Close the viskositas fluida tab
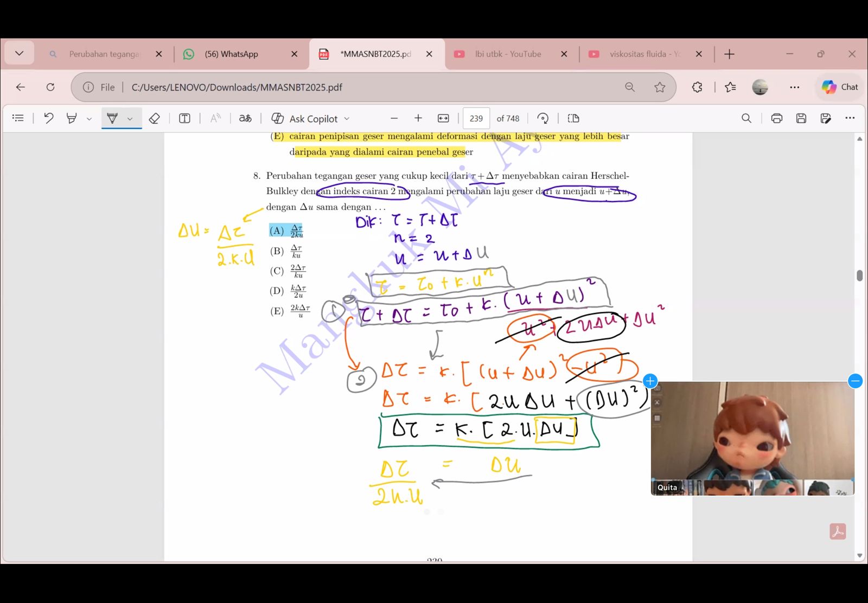This screenshot has width=868, height=603. coord(699,54)
